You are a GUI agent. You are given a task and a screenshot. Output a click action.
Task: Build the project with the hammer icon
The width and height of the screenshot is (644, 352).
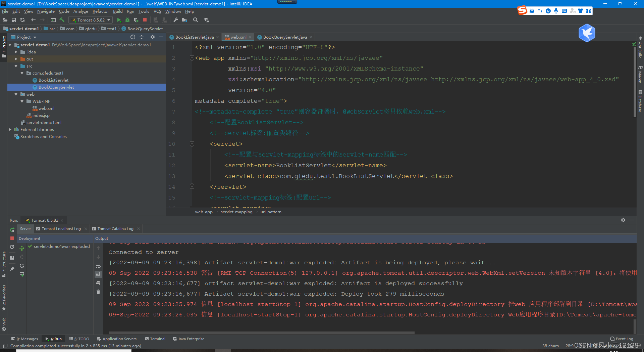point(62,20)
